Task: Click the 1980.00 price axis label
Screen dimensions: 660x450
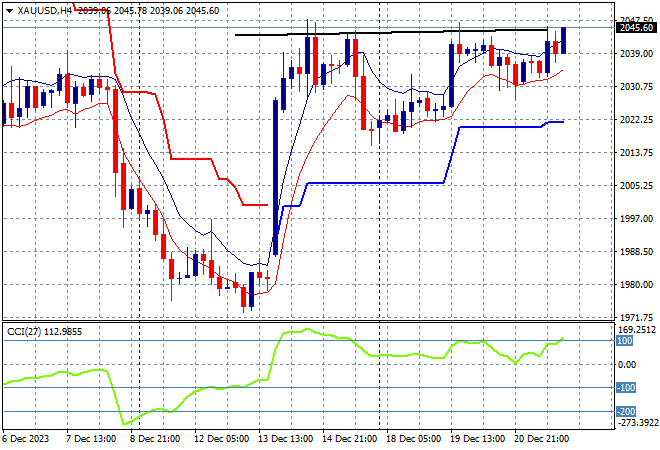Action: pos(636,285)
